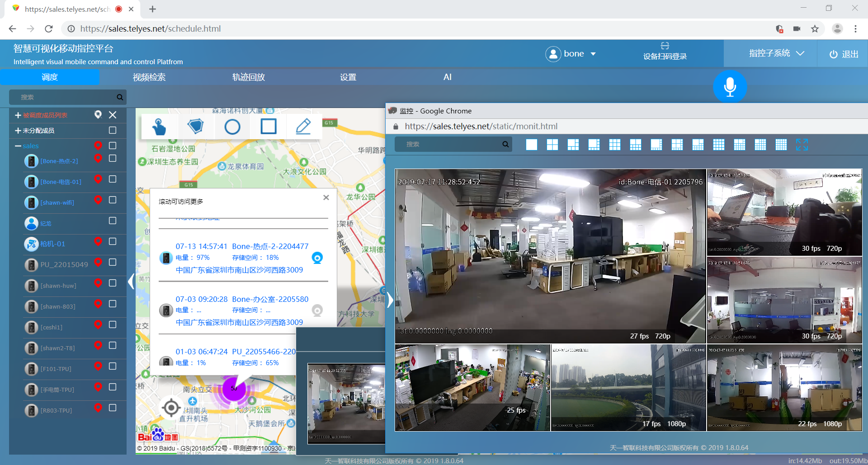Click the right arrow at map edge

390,300
